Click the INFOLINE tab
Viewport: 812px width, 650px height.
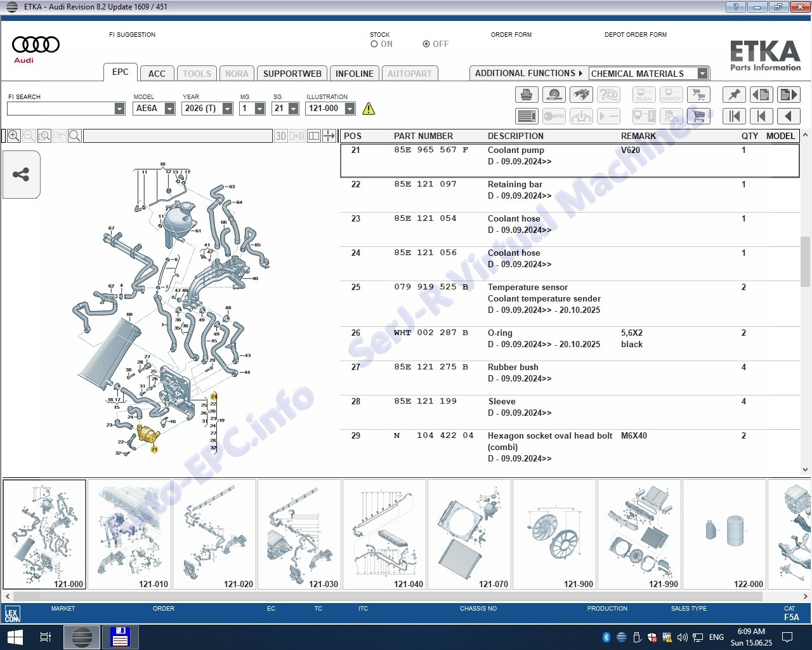354,74
